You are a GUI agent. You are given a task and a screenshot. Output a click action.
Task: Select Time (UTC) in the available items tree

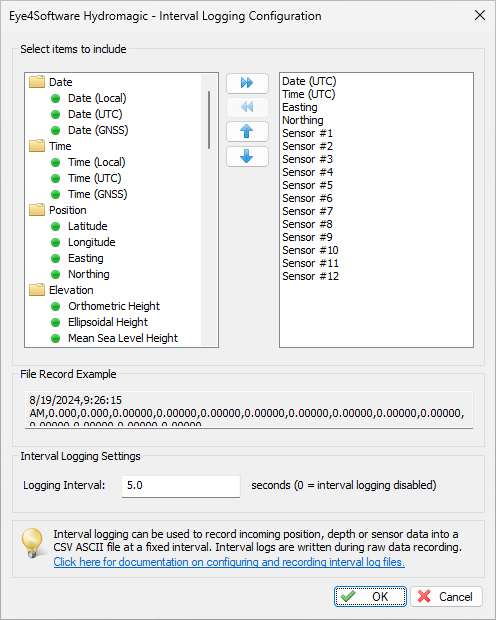(95, 178)
